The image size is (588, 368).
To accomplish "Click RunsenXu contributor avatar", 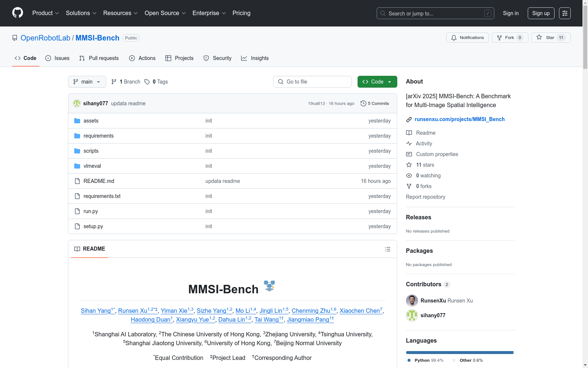I will [412, 301].
